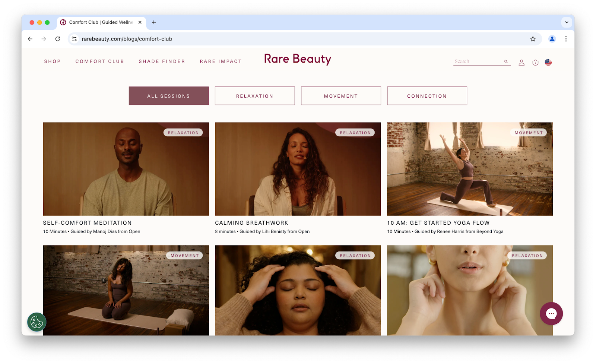Screen dimensions: 596x364
Task: Click 10 AM: GET STARTED YOGA FLOW title
Action: (x=438, y=223)
